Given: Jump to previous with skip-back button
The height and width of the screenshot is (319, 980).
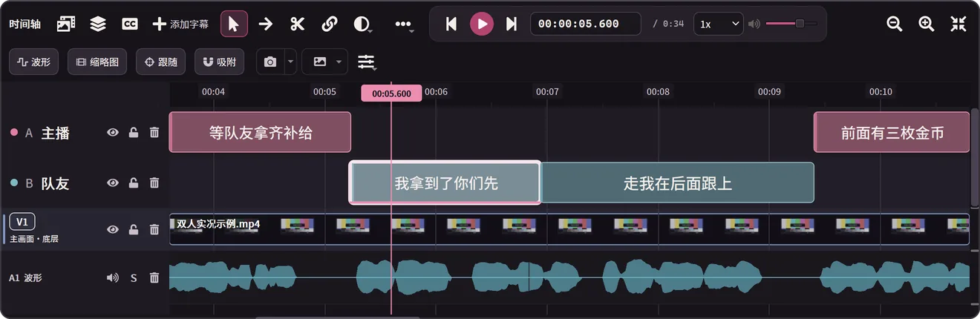Looking at the screenshot, I should 451,24.
